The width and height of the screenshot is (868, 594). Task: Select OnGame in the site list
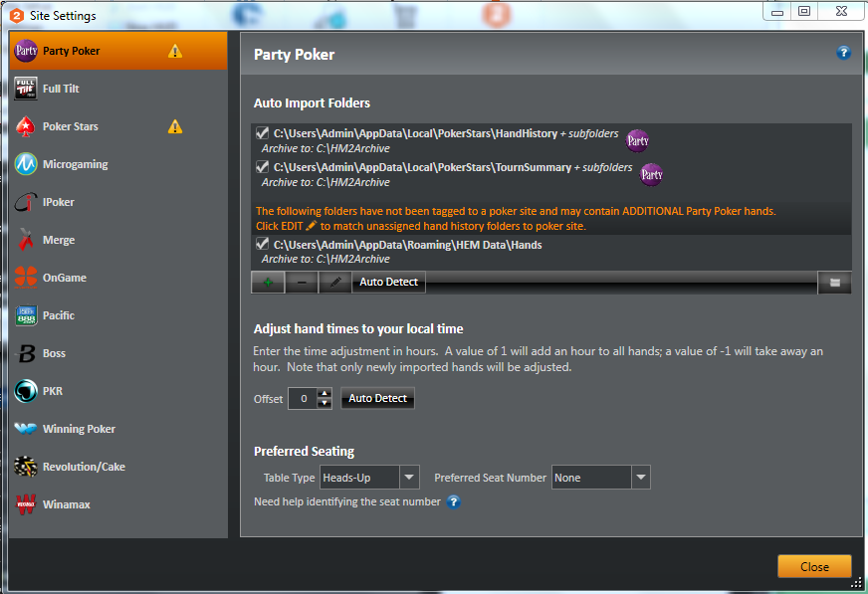[117, 278]
